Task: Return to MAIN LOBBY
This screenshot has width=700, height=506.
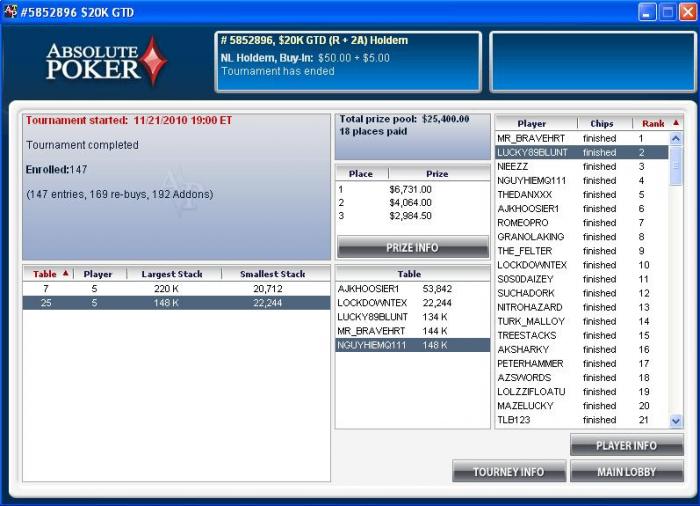Action: click(626, 472)
